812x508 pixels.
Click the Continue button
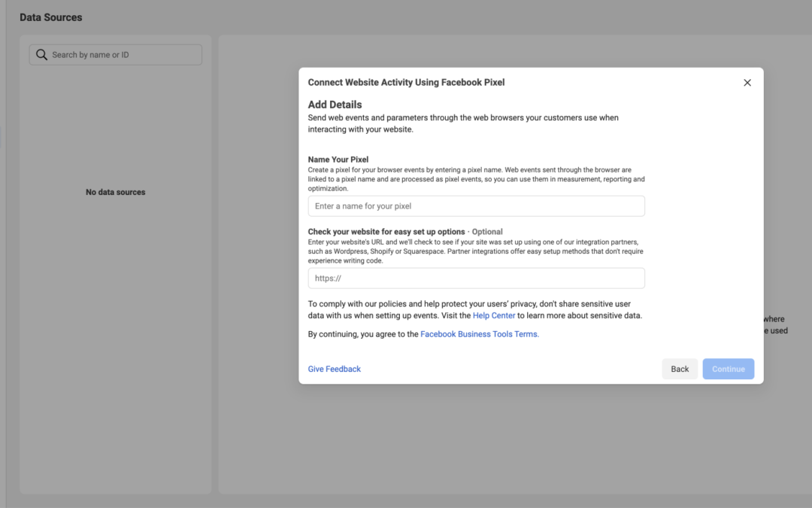click(728, 369)
